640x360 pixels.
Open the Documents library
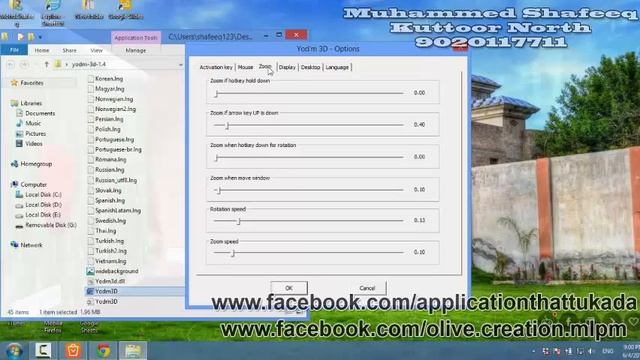(x=40, y=113)
